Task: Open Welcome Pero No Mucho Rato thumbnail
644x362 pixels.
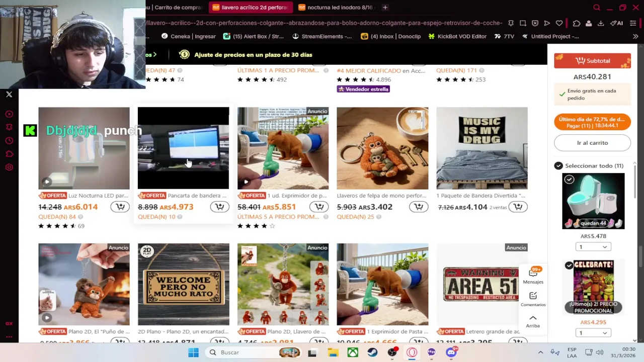Action: (184, 285)
